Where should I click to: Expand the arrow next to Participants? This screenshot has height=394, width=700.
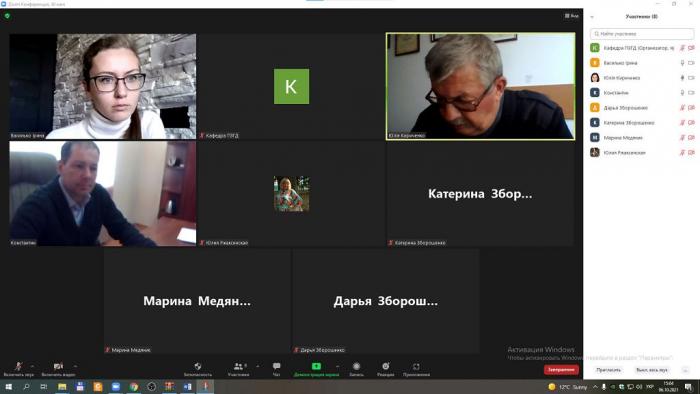[258, 366]
